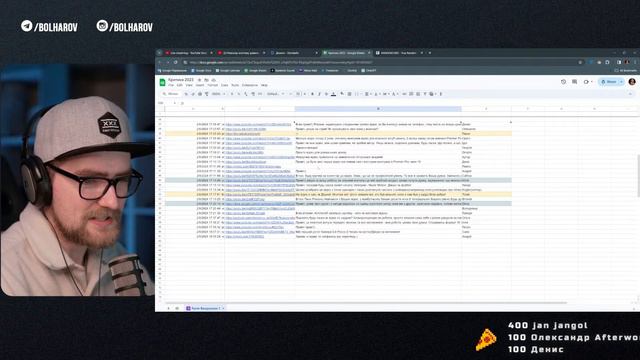Click the browser back arrow
640x360 pixels.
[x=160, y=62]
